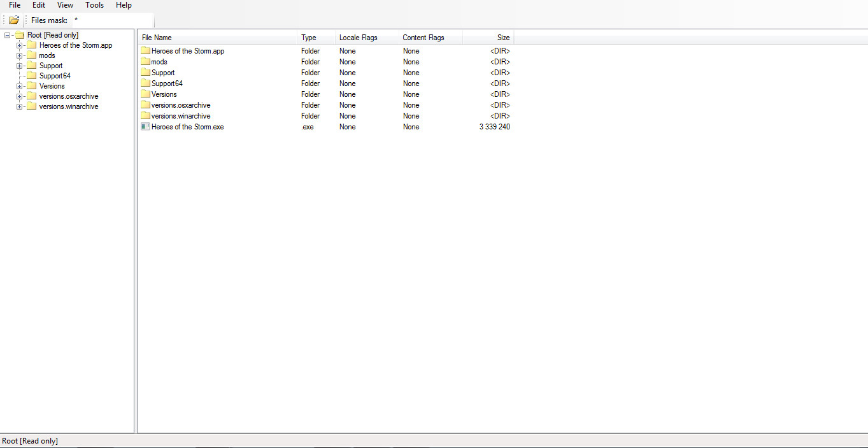
Task: Select Heroes of the Storm.app row name in list
Action: 188,51
